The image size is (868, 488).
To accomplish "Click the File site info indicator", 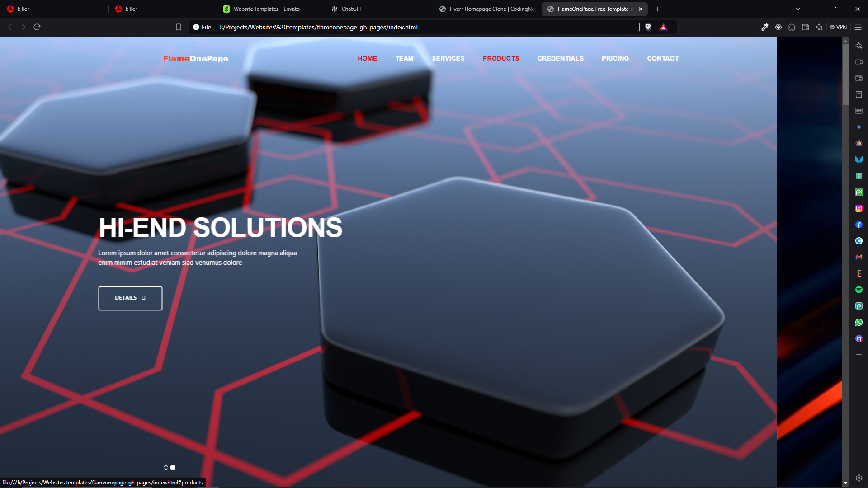I will (x=202, y=27).
